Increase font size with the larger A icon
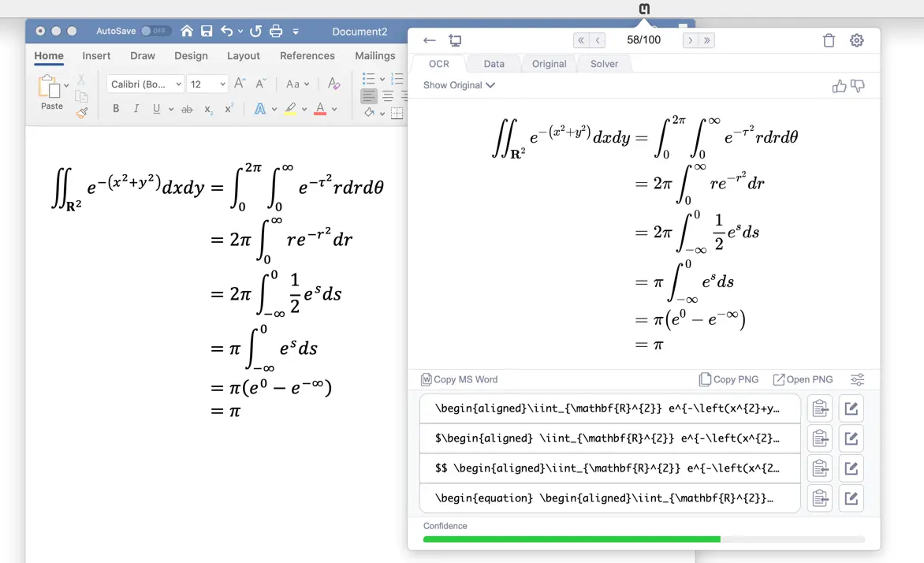This screenshot has height=563, width=924. click(x=239, y=84)
